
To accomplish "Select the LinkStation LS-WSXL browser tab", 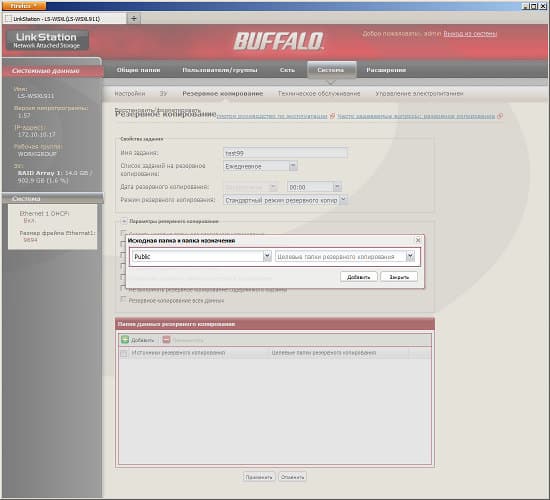I will tap(64, 19).
